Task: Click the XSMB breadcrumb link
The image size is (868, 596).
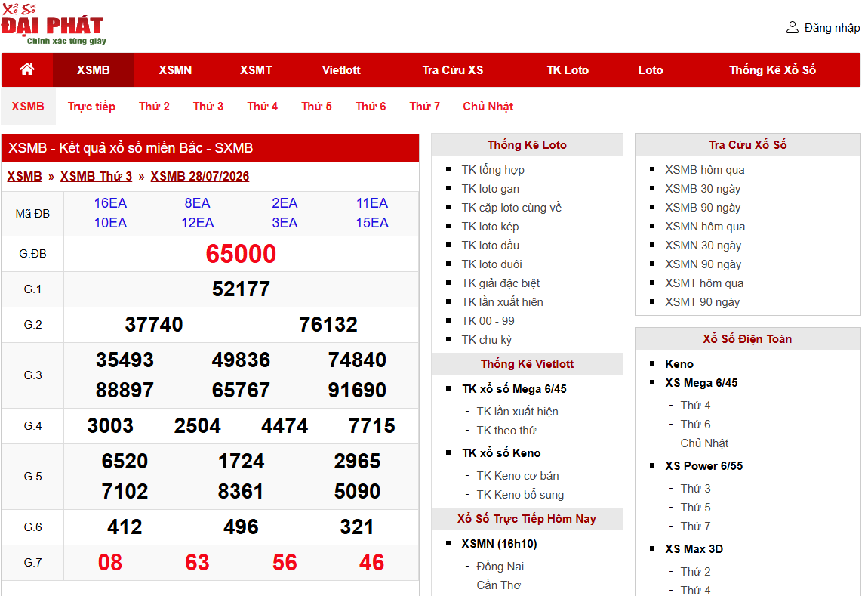Action: pyautogui.click(x=24, y=176)
